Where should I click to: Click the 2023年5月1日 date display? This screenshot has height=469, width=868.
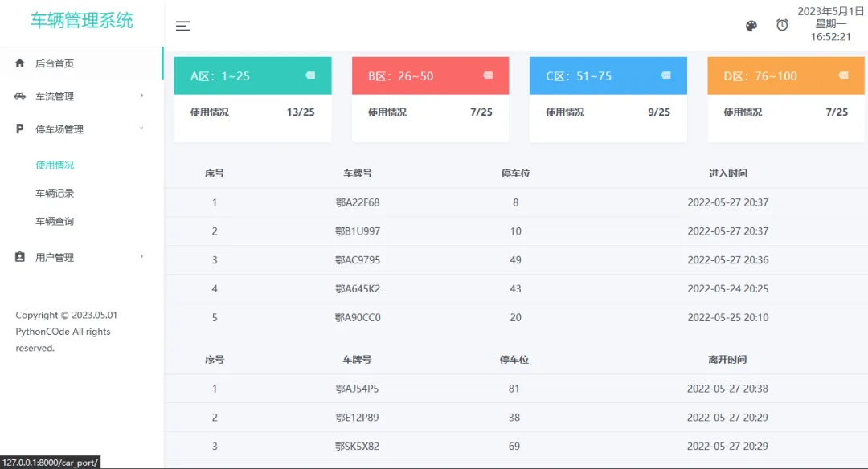click(830, 11)
